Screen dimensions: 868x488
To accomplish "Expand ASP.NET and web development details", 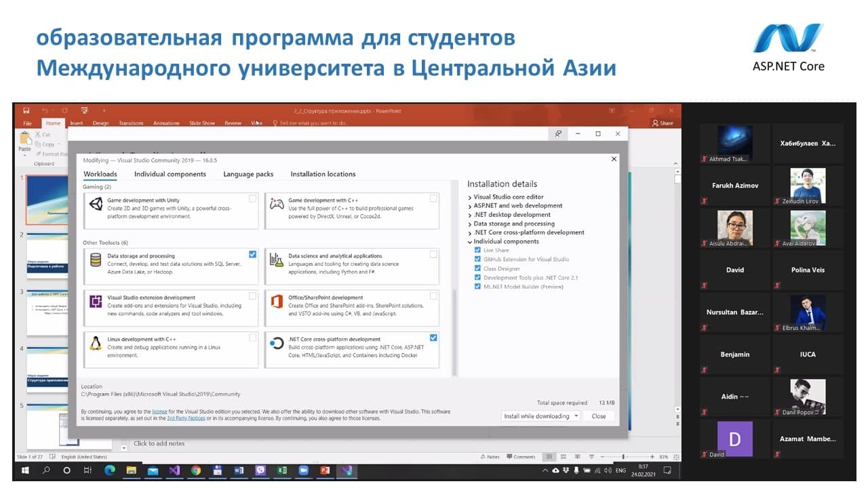I will [x=470, y=206].
